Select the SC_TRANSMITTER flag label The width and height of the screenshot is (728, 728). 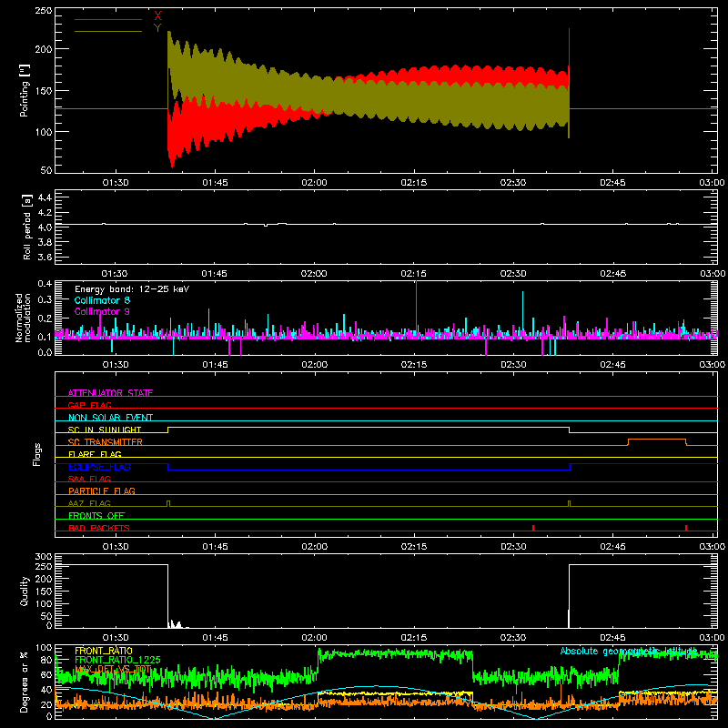(x=106, y=442)
